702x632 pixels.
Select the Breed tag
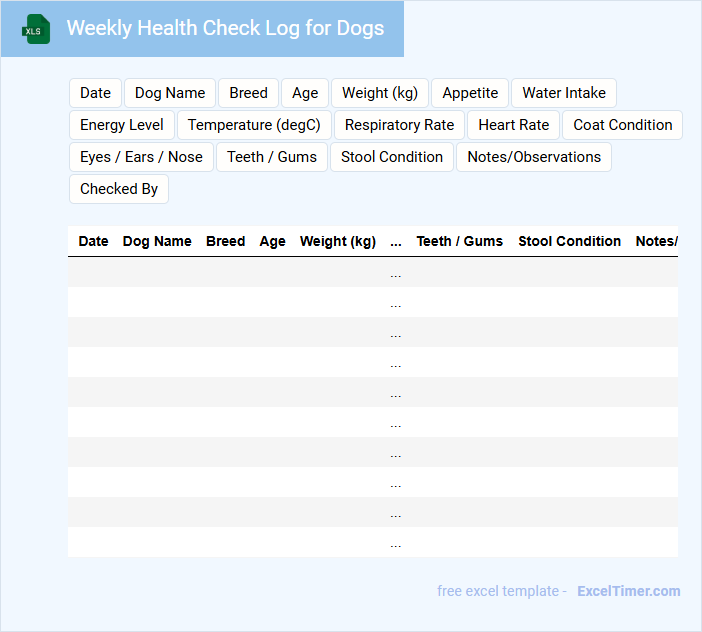point(248,93)
